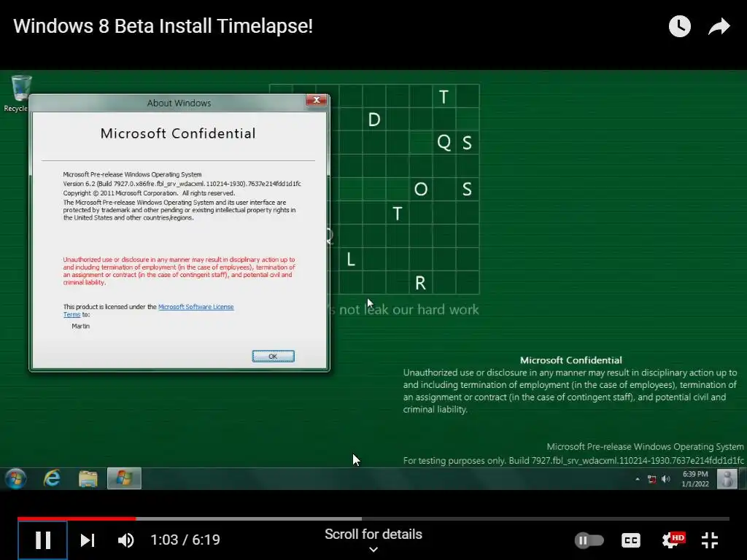Click the licensed user name Martin
The height and width of the screenshot is (560, 747).
tap(80, 326)
